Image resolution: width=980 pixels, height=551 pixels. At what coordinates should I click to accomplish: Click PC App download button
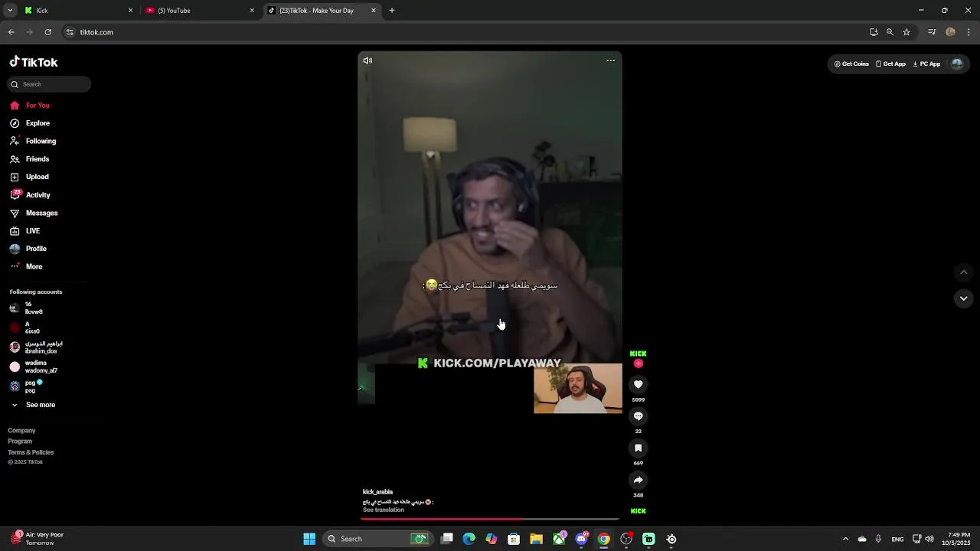[x=926, y=64]
